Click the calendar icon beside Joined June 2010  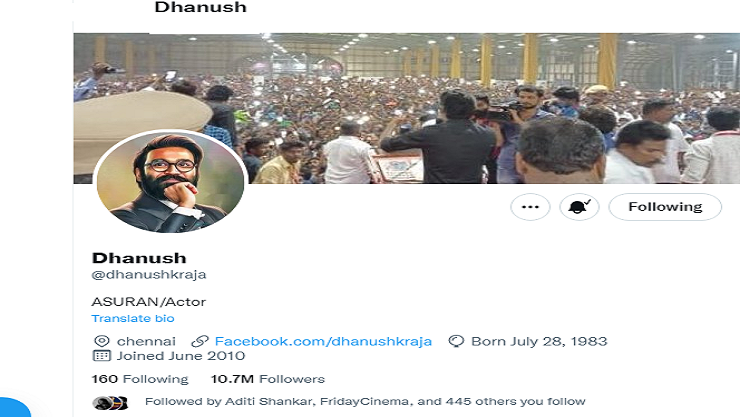[x=101, y=356]
